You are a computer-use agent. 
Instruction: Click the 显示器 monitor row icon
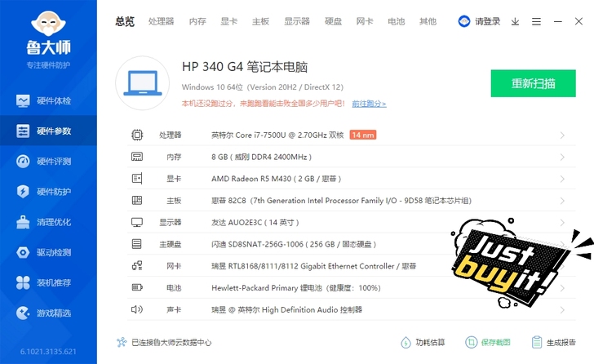[137, 222]
